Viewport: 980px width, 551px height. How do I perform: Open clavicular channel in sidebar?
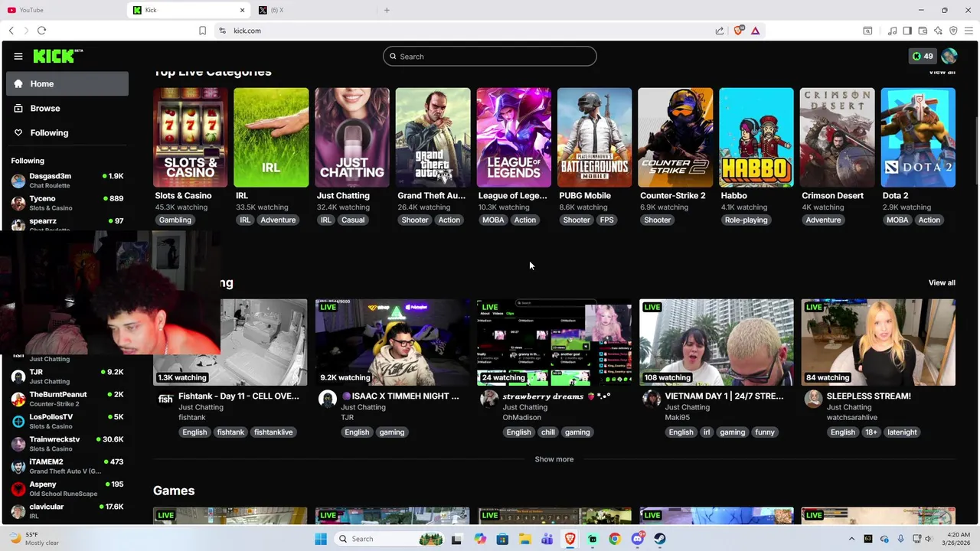tap(67, 511)
